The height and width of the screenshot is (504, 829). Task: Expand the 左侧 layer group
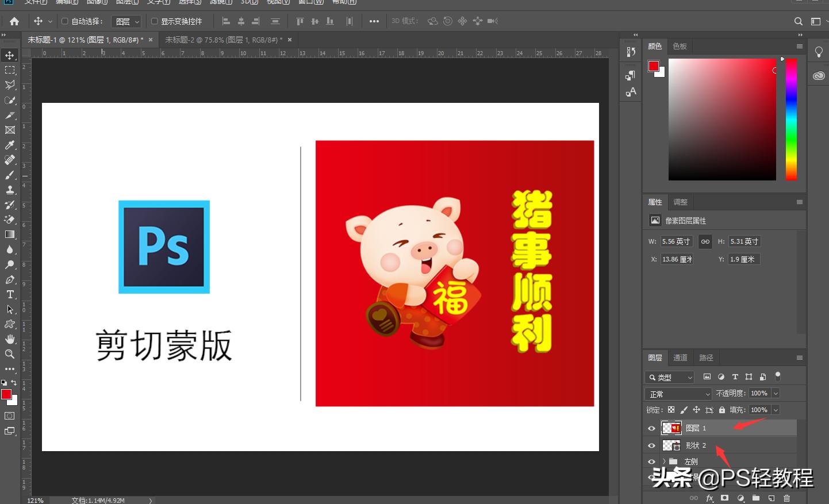click(664, 461)
